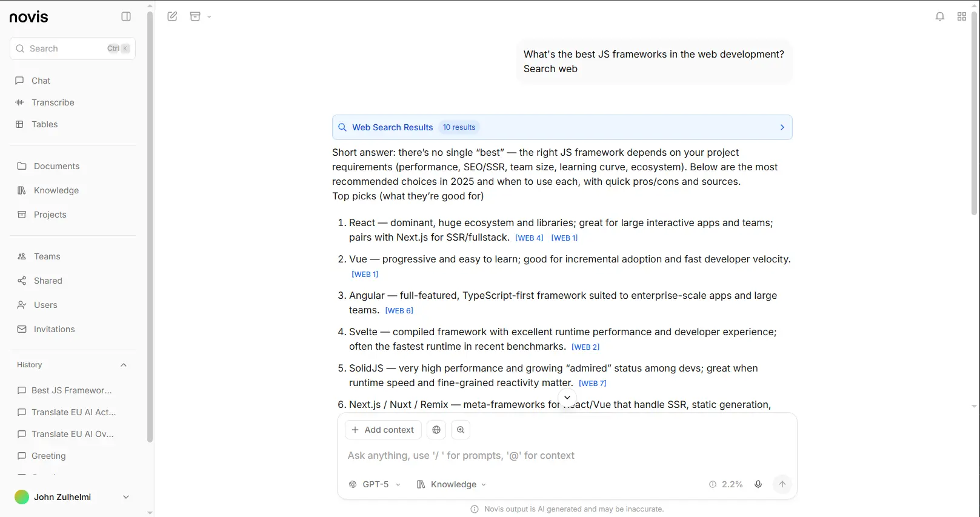Viewport: 980px width, 517px height.
Task: Open the WEB 4 citation link
Action: pos(529,238)
